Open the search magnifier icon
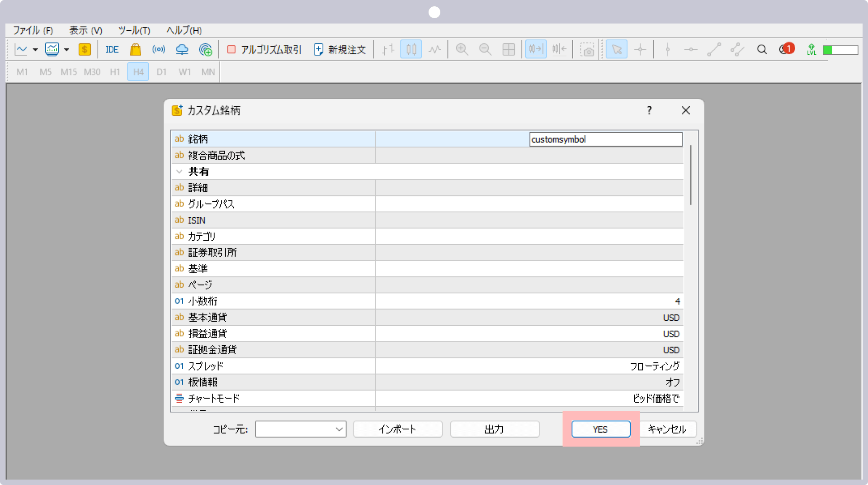 tap(762, 49)
